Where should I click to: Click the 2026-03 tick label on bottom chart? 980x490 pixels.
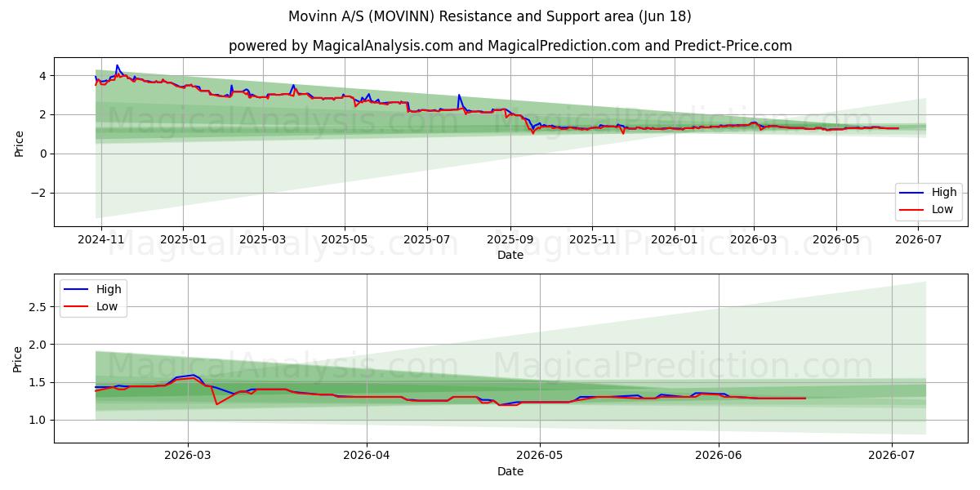188,457
